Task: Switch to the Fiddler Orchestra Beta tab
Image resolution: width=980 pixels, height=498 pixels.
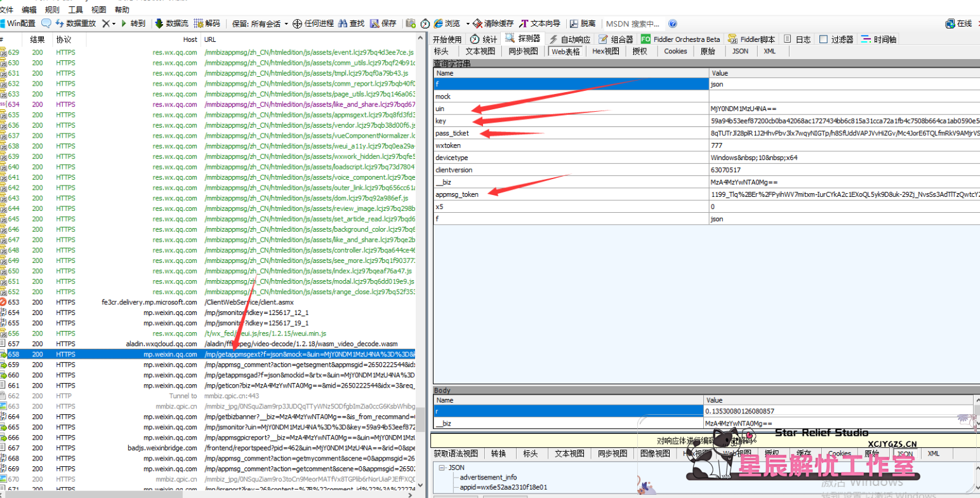Action: point(680,39)
